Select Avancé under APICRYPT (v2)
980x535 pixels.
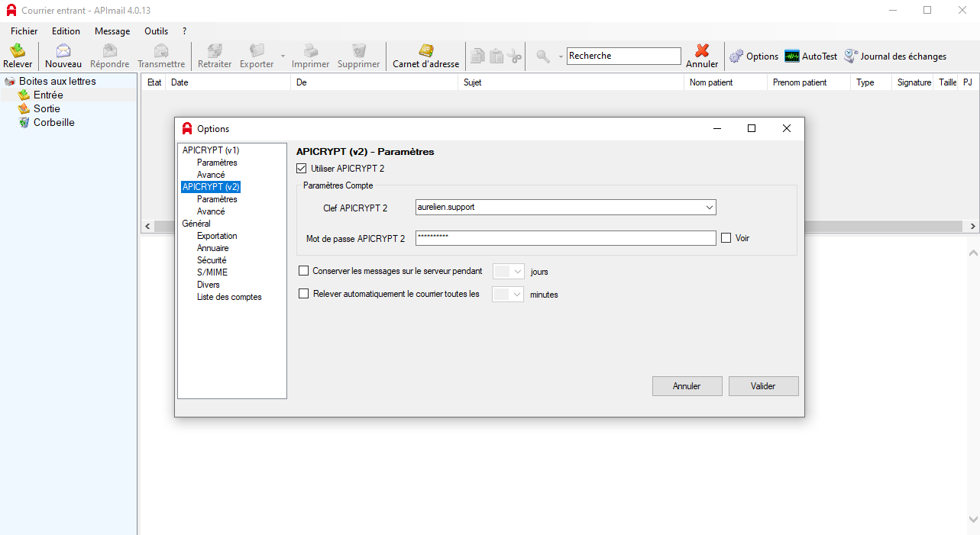coord(211,211)
